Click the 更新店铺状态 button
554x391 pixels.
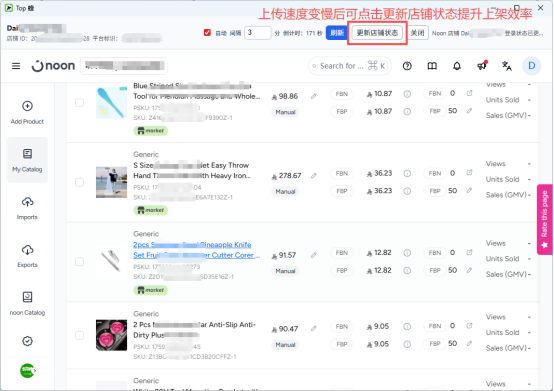[x=377, y=33]
